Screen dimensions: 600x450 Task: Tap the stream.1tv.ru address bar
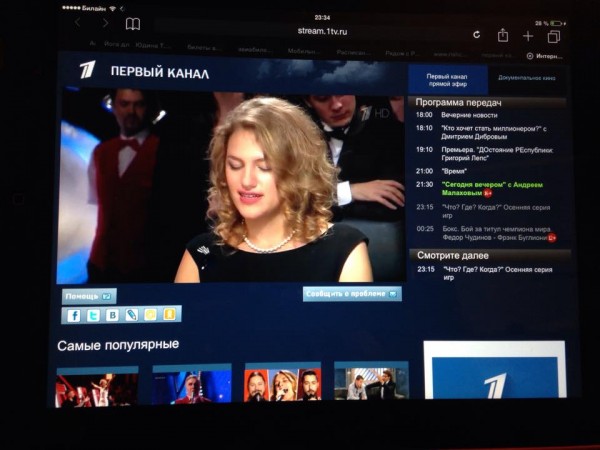(x=322, y=30)
